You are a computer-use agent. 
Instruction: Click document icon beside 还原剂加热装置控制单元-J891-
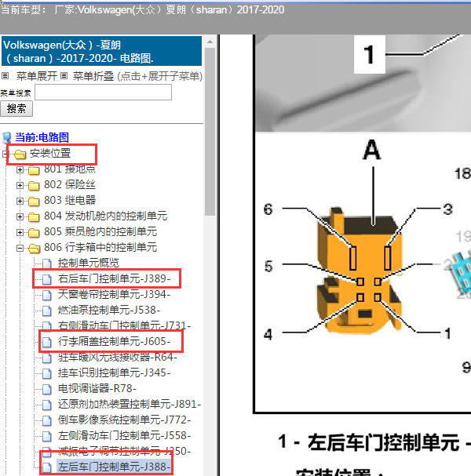point(46,405)
